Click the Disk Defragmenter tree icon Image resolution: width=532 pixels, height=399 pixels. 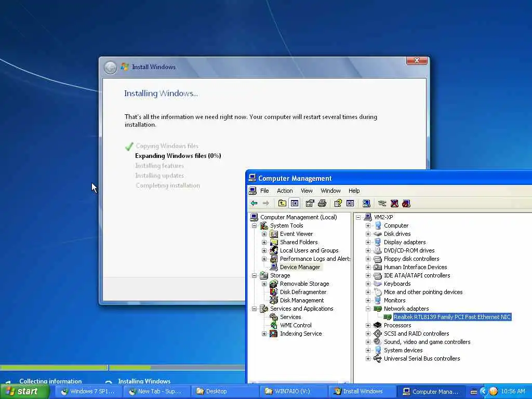pyautogui.click(x=274, y=292)
